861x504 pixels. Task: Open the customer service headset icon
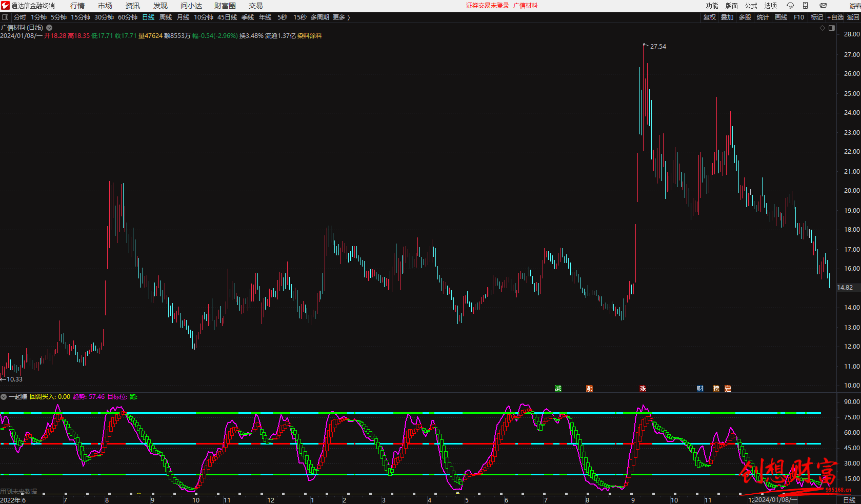tap(790, 6)
